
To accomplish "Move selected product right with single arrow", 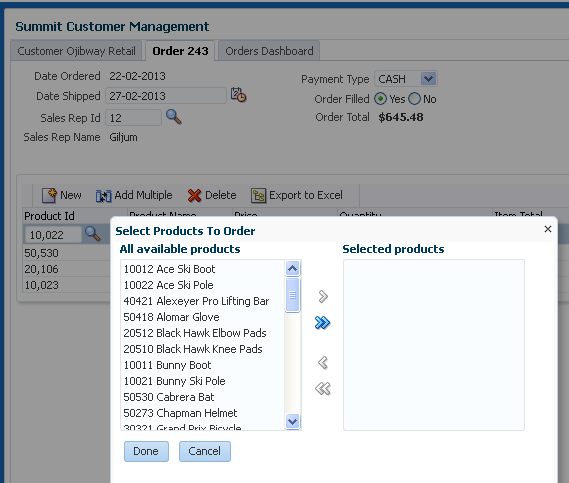I will (x=323, y=296).
